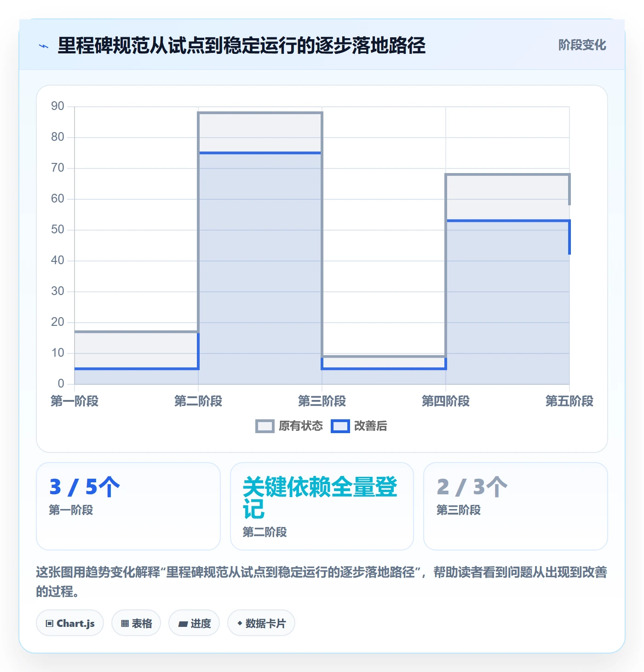
Task: Select the Chart.js tag chip
Action: [x=70, y=623]
